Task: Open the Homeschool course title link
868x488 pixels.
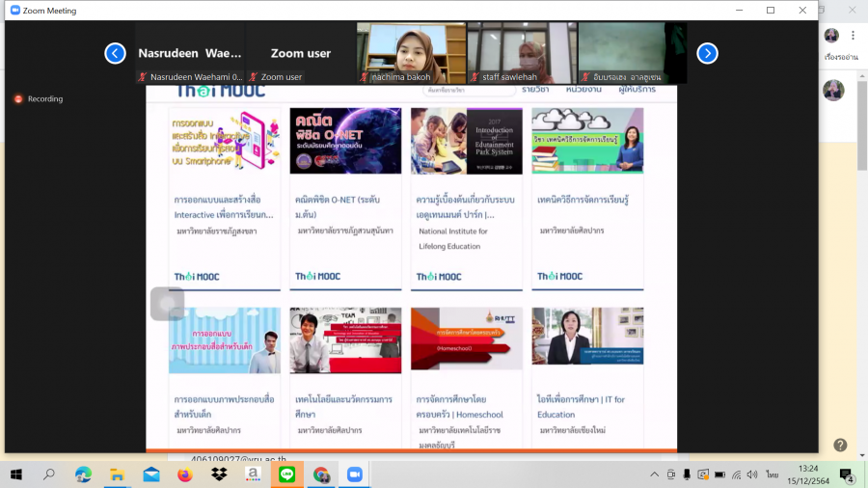Action: click(459, 406)
